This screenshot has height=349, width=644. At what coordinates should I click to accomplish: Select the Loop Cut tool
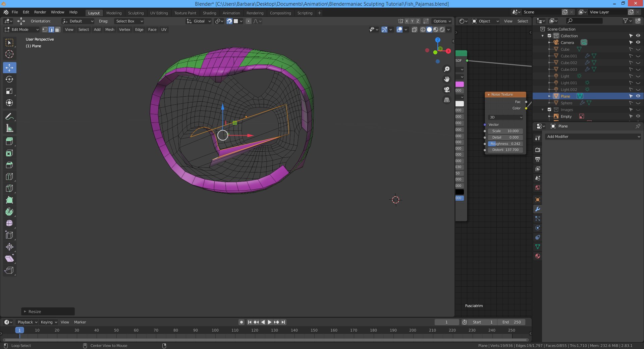[9, 177]
